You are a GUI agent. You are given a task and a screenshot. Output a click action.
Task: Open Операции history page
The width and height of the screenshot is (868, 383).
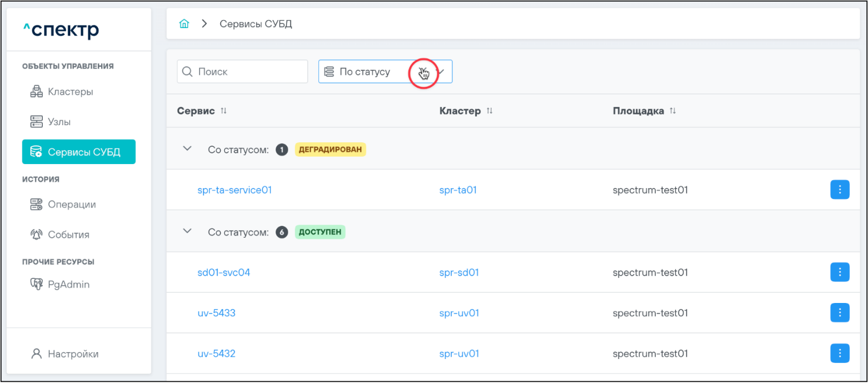(71, 204)
